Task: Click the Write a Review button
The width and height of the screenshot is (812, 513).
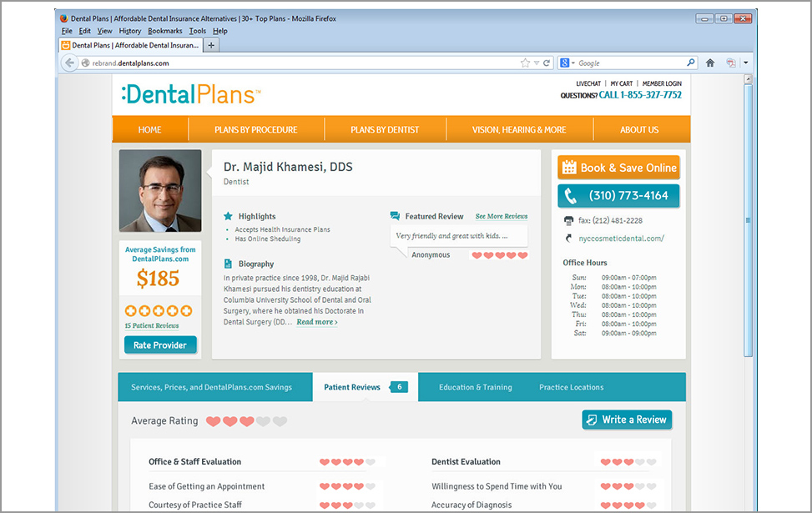Action: (627, 420)
